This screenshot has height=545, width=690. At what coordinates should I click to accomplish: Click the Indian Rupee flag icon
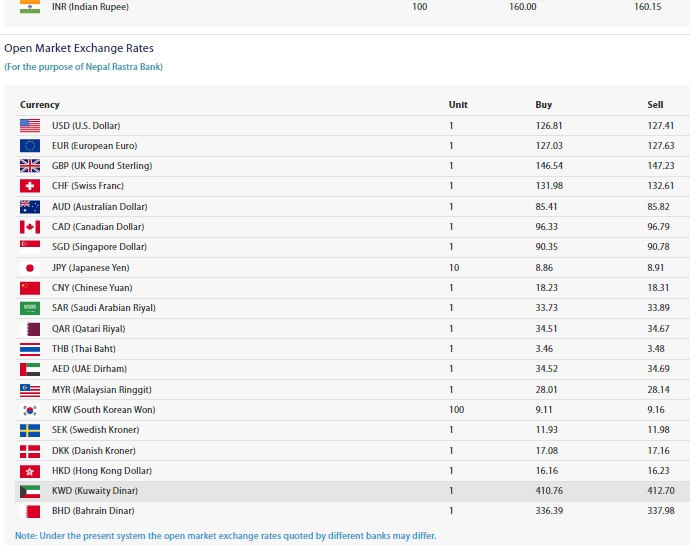click(x=30, y=6)
